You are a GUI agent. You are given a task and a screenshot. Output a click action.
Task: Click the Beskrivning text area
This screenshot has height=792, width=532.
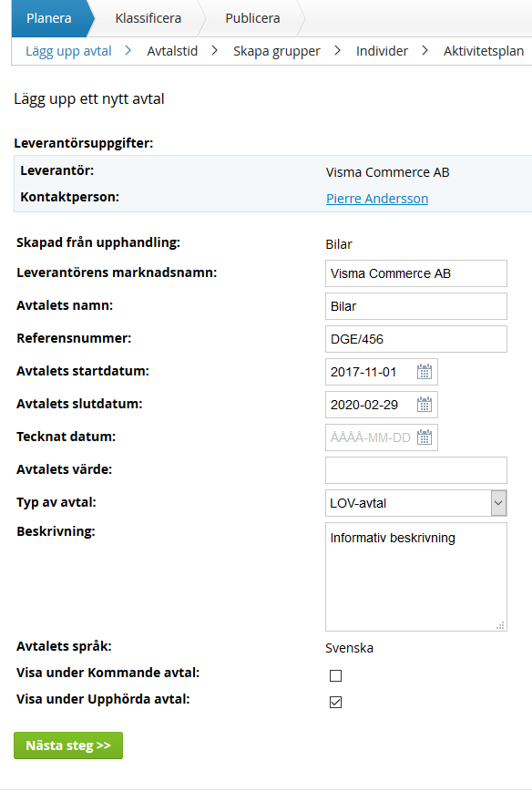point(416,577)
